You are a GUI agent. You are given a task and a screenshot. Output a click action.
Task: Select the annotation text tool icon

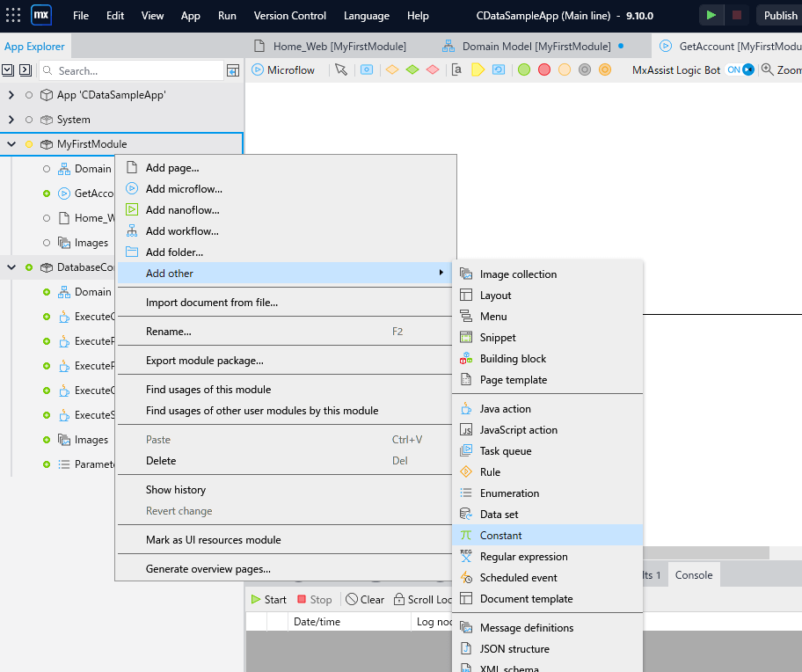[456, 69]
